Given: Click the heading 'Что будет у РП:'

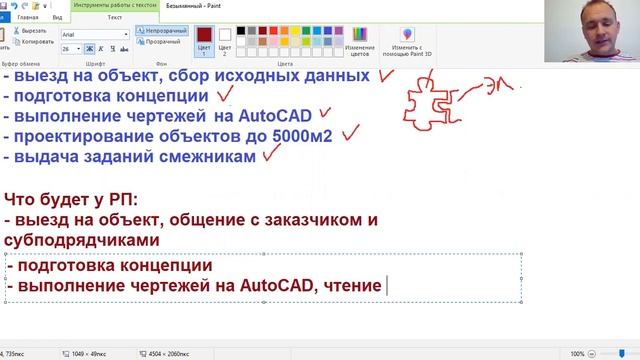Looking at the screenshot, I should tap(71, 200).
